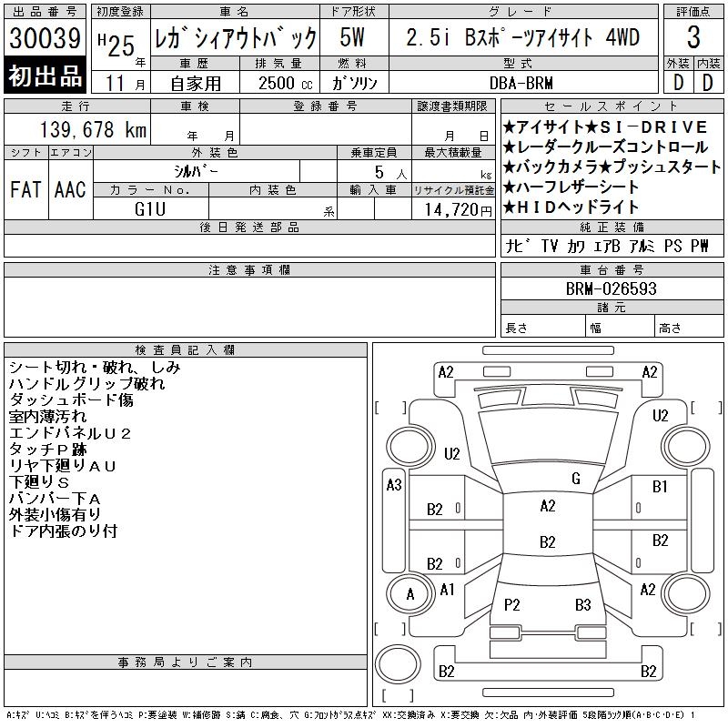Click the door shape value 5W
Image resolution: width=728 pixels, height=728 pixels.
click(352, 37)
